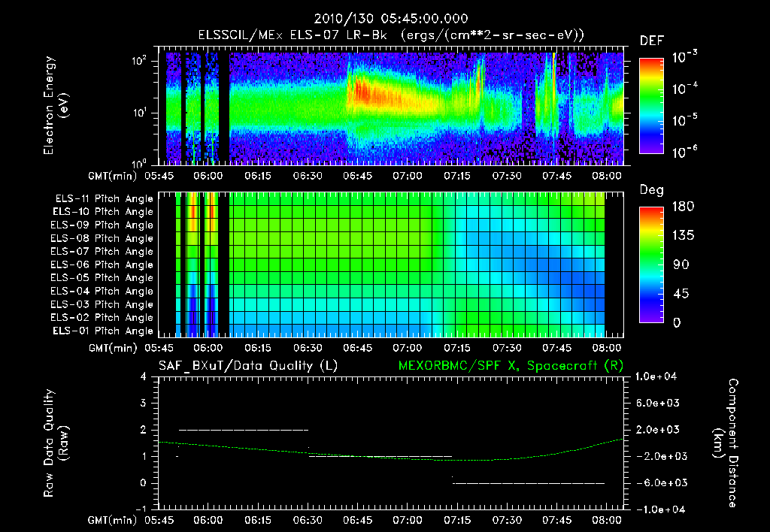Click the 45 value on Deg scale
Image resolution: width=770 pixels, height=532 pixels.
click(681, 294)
